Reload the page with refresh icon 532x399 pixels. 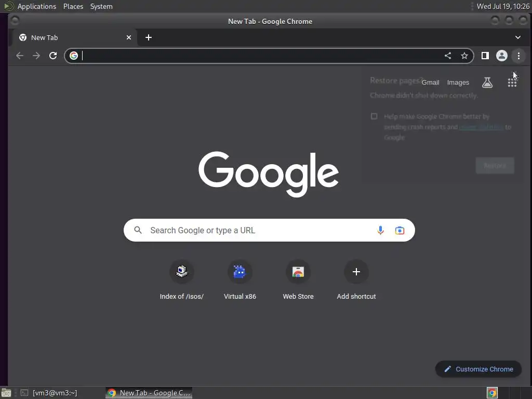click(x=53, y=56)
